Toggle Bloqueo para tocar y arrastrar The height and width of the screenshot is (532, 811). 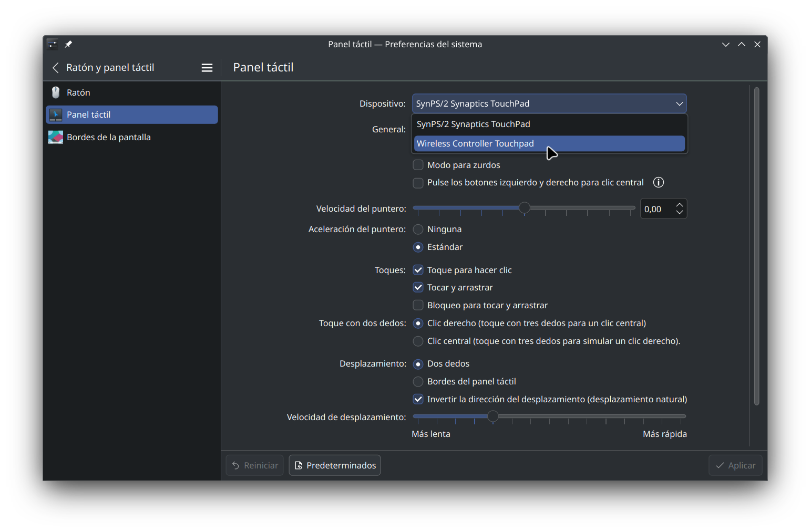(x=418, y=305)
